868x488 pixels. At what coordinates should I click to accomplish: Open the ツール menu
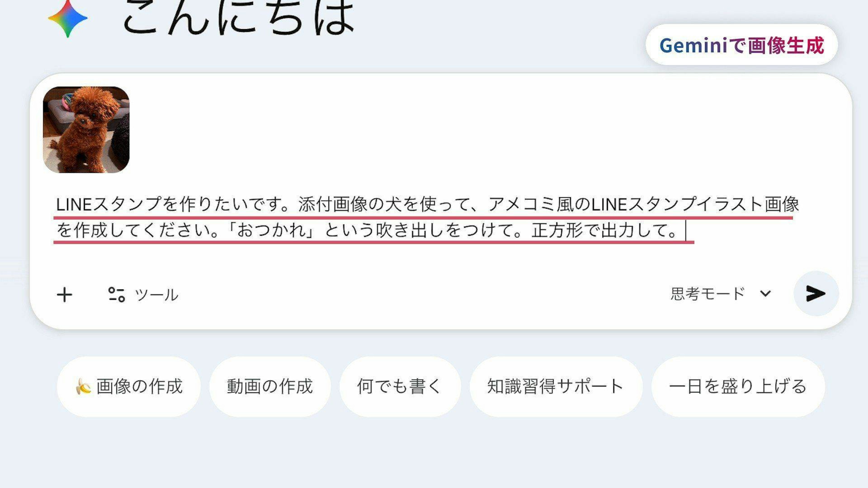(143, 295)
